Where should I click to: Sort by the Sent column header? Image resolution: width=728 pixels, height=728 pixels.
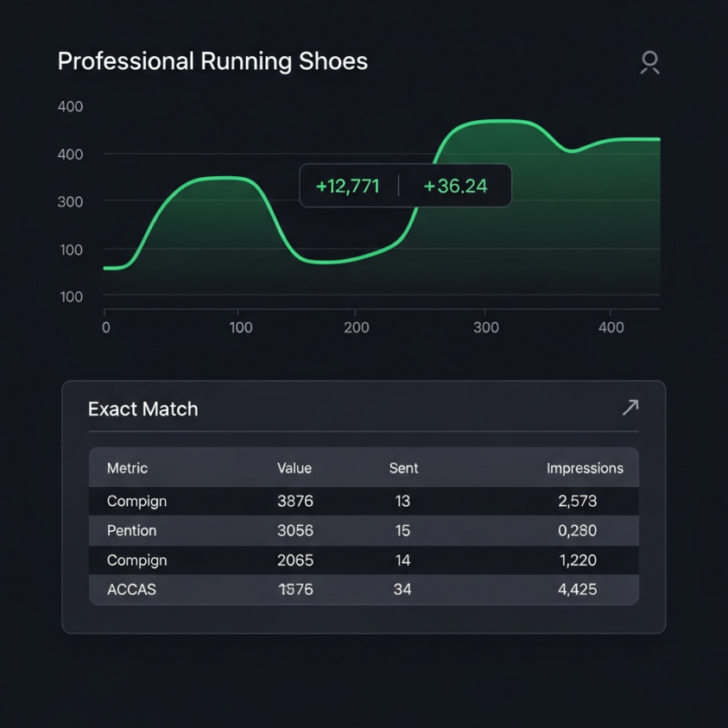point(403,468)
